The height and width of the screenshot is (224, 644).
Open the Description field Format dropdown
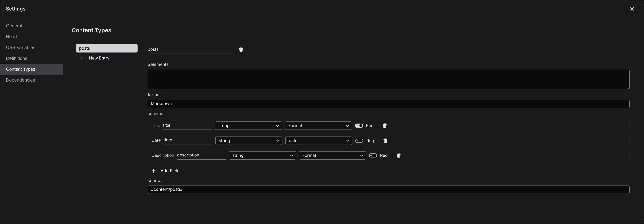(332, 156)
